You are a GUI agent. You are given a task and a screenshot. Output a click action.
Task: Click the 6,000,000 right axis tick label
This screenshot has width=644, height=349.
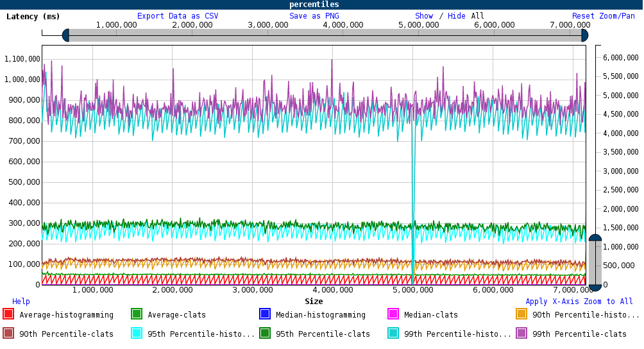click(x=621, y=58)
